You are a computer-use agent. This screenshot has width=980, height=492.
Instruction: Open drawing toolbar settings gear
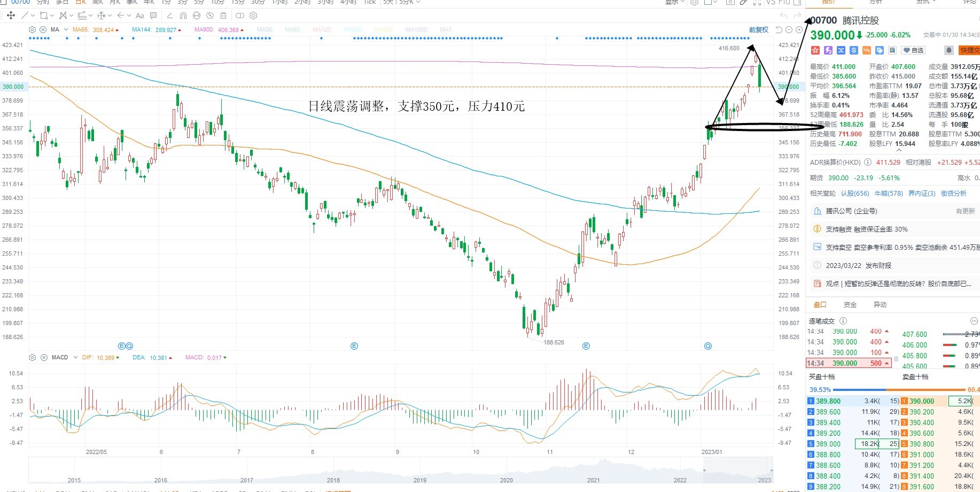click(x=253, y=16)
